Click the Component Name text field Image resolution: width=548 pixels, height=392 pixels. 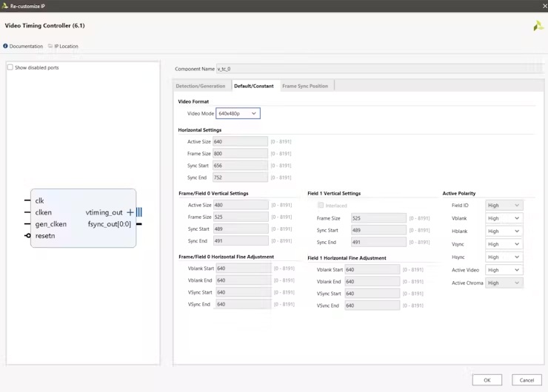(x=370, y=69)
